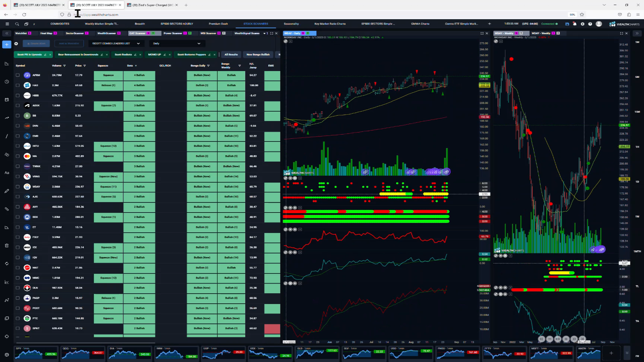This screenshot has height=362, width=644.
Task: Click the blue plus add button
Action: (x=7, y=44)
